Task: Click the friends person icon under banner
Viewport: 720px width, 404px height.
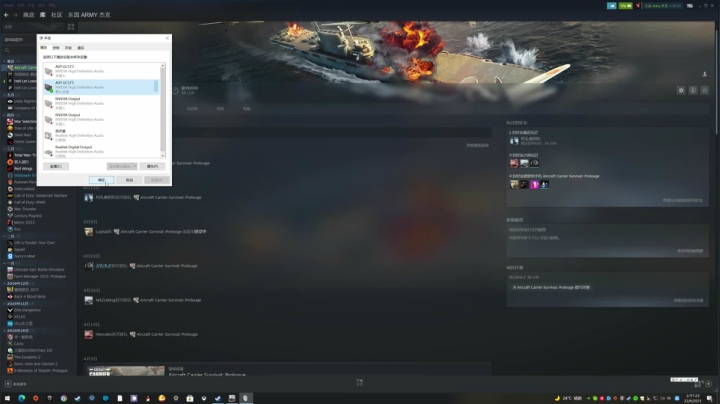Action: point(705,74)
